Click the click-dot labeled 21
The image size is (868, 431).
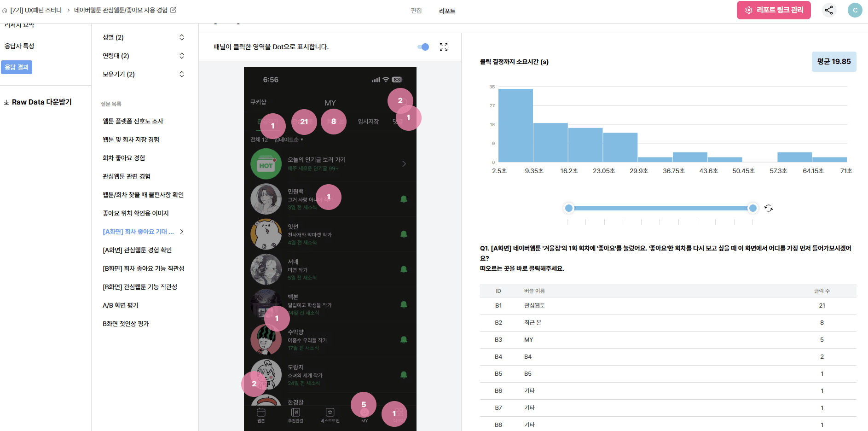coord(304,122)
